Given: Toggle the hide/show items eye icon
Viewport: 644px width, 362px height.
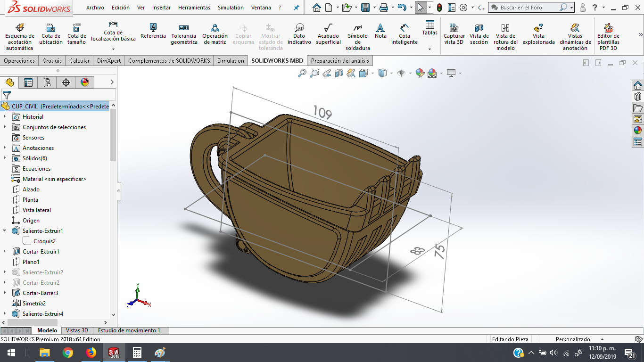Looking at the screenshot, I should point(401,73).
